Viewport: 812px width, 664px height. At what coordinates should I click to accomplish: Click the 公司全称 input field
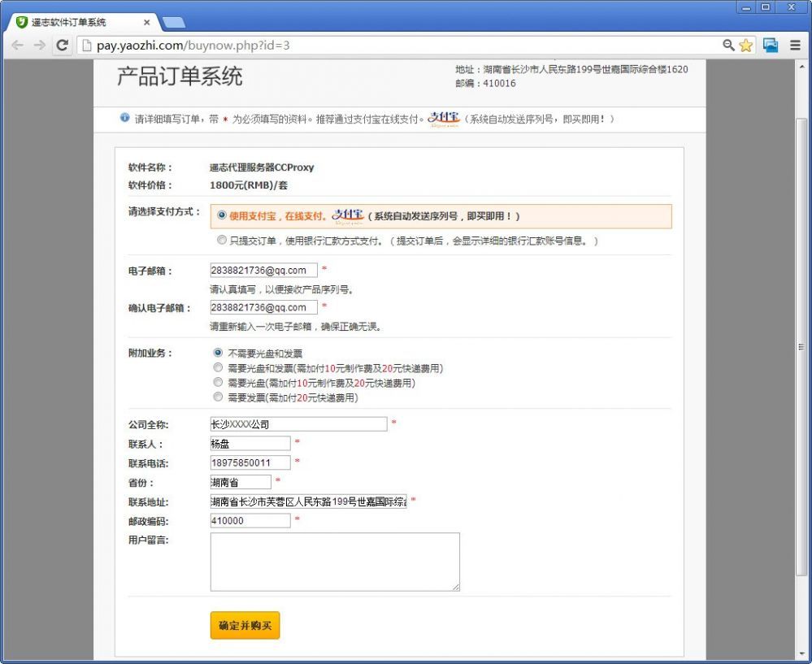(x=298, y=423)
